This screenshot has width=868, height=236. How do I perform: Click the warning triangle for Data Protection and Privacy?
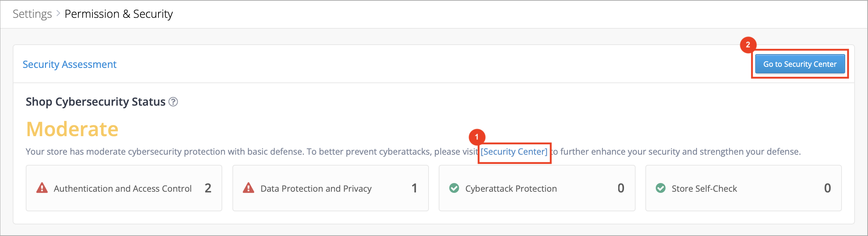[x=248, y=188]
